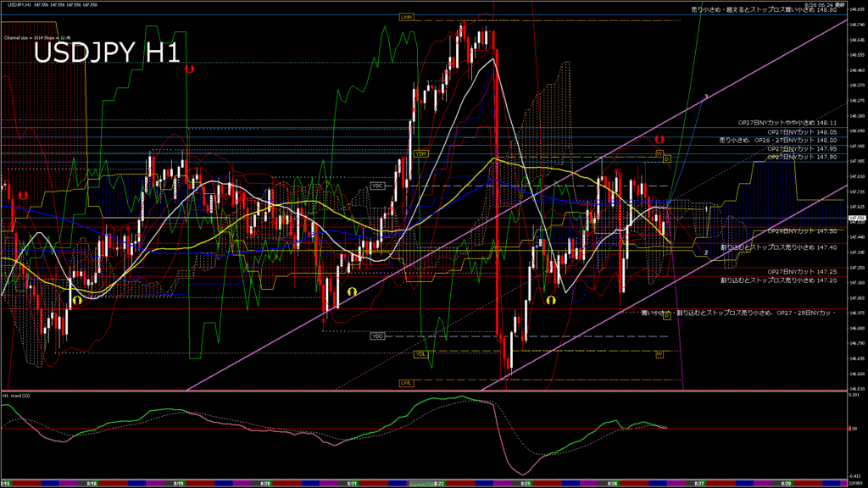This screenshot has height=488, width=868.
Task: Click the LWH level label box
Action: pos(406,16)
